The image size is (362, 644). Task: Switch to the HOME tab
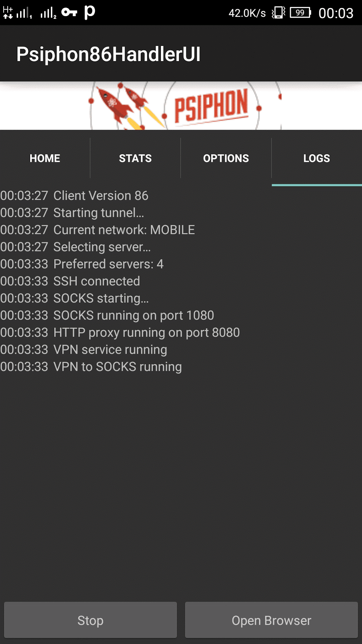pyautogui.click(x=45, y=158)
